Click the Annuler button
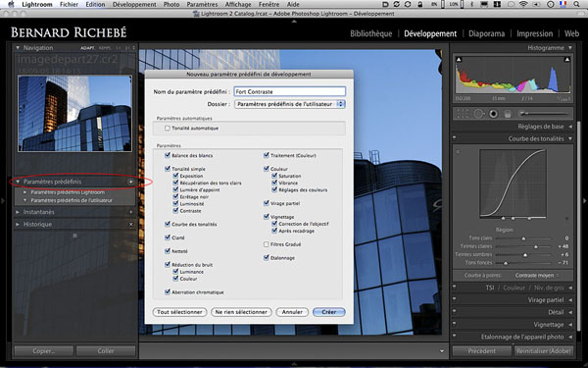588x368 pixels. click(292, 312)
